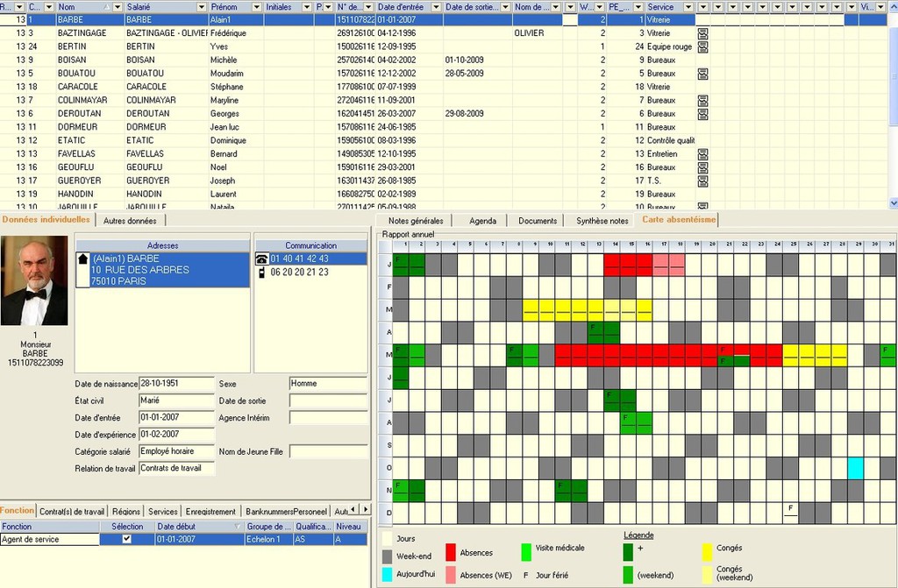The image size is (898, 588).
Task: Select the Contrat(s) de travail tab
Action: (72, 512)
